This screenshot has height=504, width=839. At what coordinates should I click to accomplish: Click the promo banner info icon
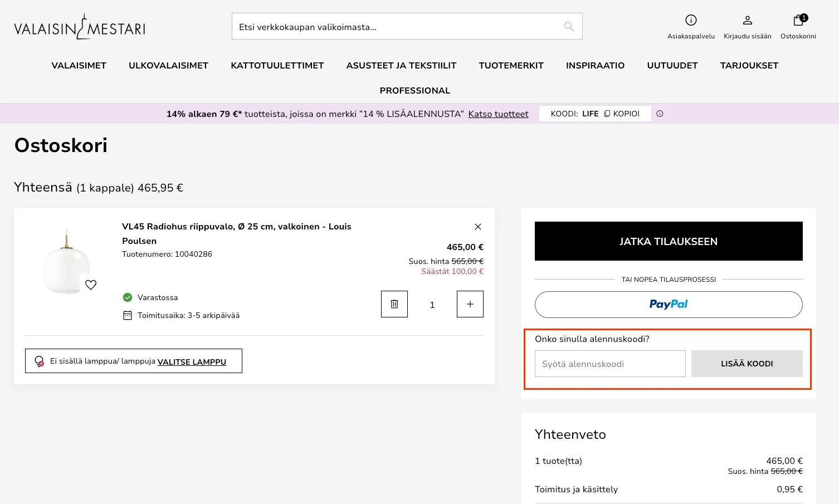click(660, 114)
